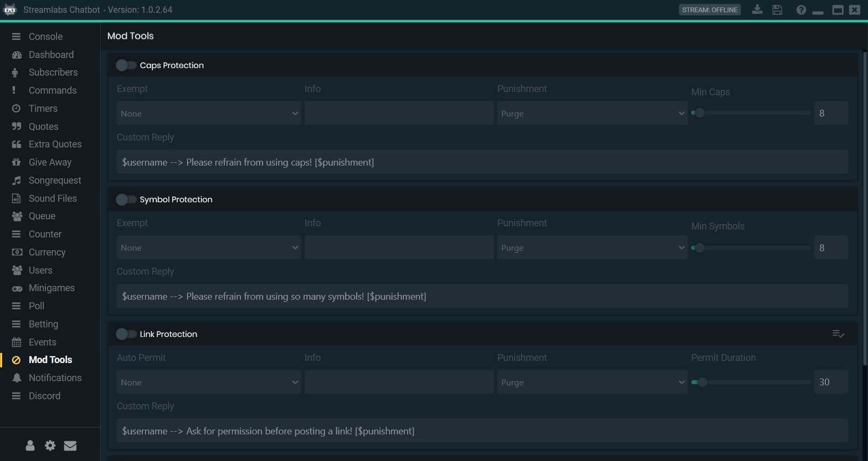Image resolution: width=868 pixels, height=461 pixels.
Task: Click the user account icon at bottom left
Action: (x=30, y=446)
